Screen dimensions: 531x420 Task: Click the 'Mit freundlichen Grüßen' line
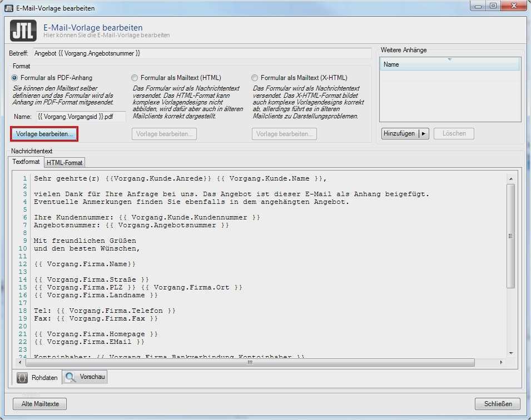pos(85,241)
